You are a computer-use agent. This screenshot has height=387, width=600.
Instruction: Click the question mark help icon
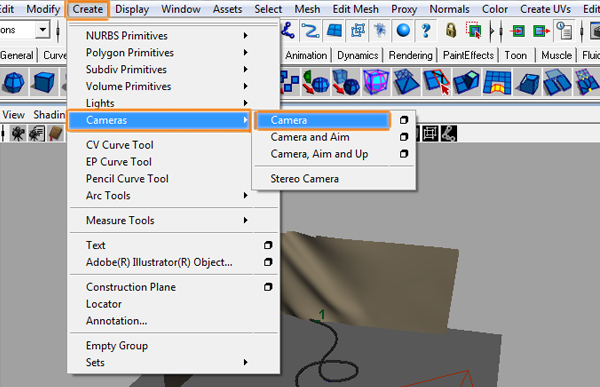click(426, 30)
